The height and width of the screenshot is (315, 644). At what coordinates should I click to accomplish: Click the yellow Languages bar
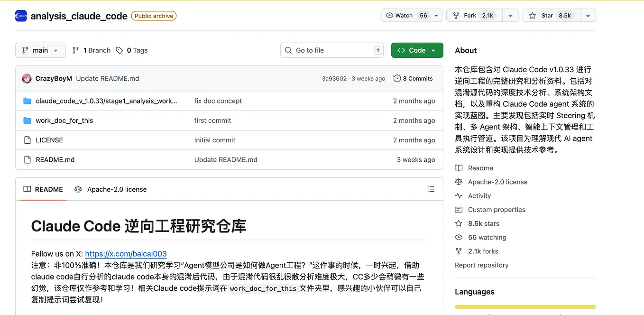pos(525,306)
